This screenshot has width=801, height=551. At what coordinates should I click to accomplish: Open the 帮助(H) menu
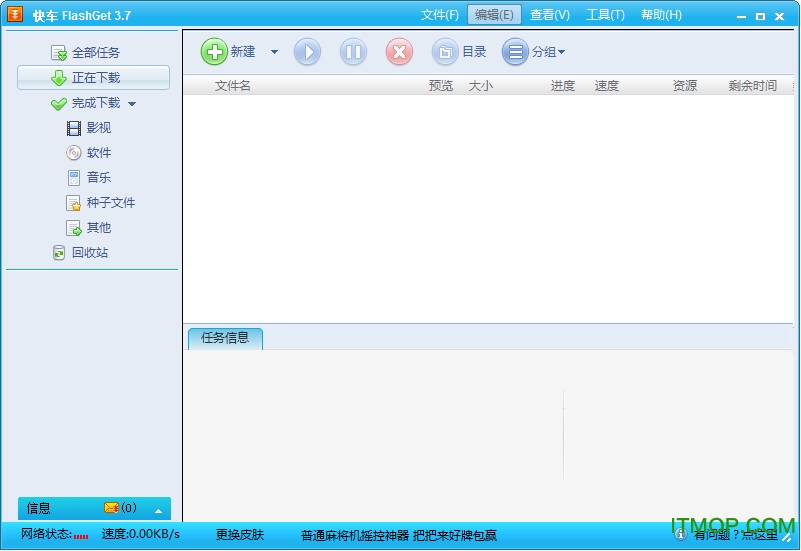[x=661, y=15]
